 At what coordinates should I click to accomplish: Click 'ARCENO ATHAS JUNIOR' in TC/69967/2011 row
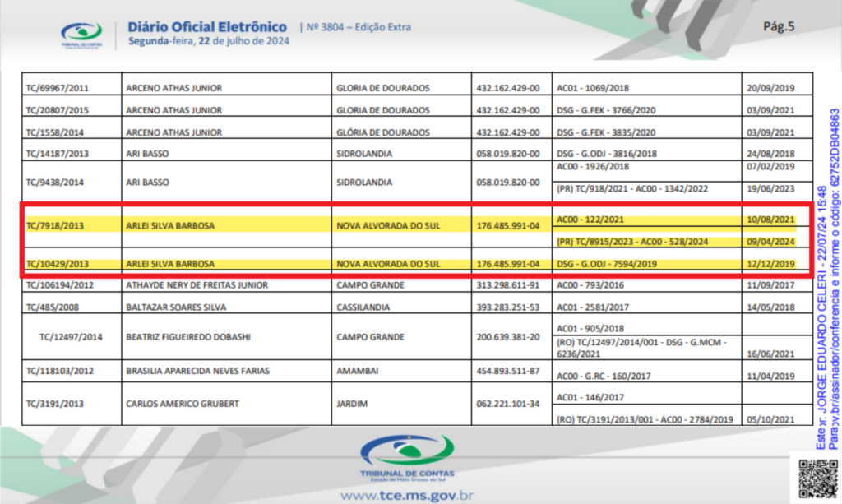(x=174, y=88)
